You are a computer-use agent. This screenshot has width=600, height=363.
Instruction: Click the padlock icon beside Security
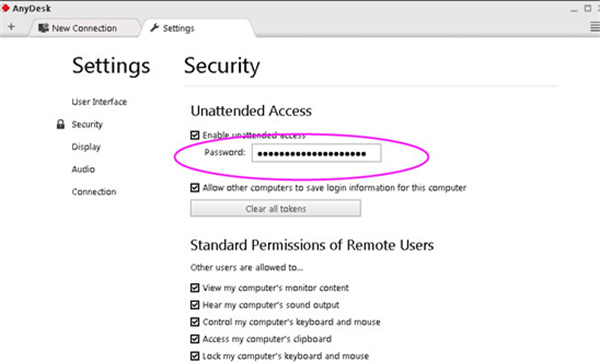(x=60, y=124)
